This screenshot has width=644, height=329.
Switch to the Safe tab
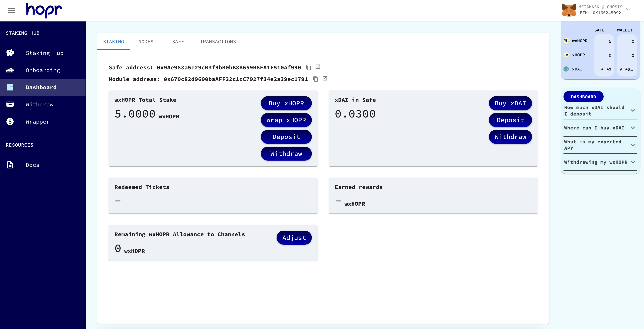click(178, 42)
